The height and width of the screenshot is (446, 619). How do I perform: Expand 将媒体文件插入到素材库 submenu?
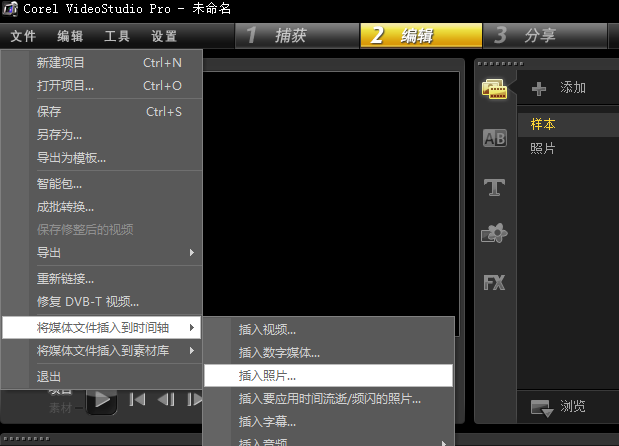click(x=102, y=350)
